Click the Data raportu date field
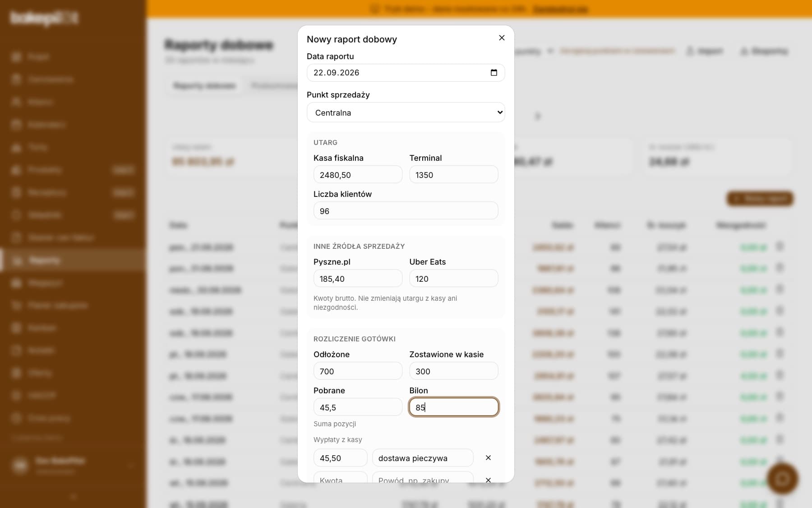The height and width of the screenshot is (508, 812). (406, 73)
